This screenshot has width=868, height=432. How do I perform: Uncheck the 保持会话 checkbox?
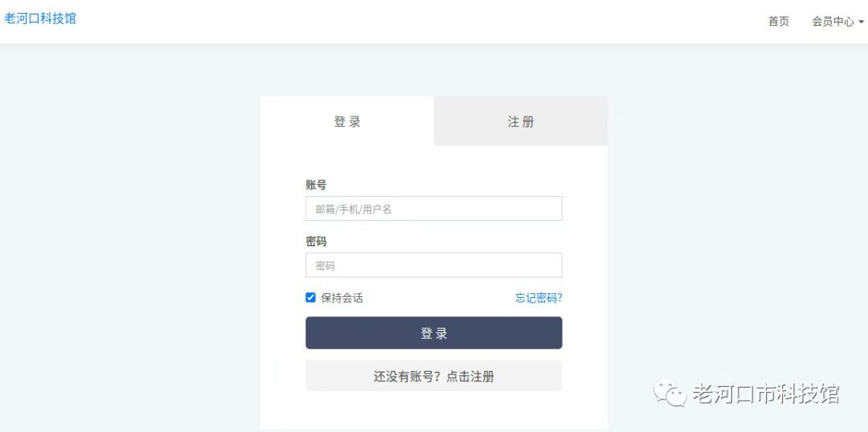(x=311, y=298)
